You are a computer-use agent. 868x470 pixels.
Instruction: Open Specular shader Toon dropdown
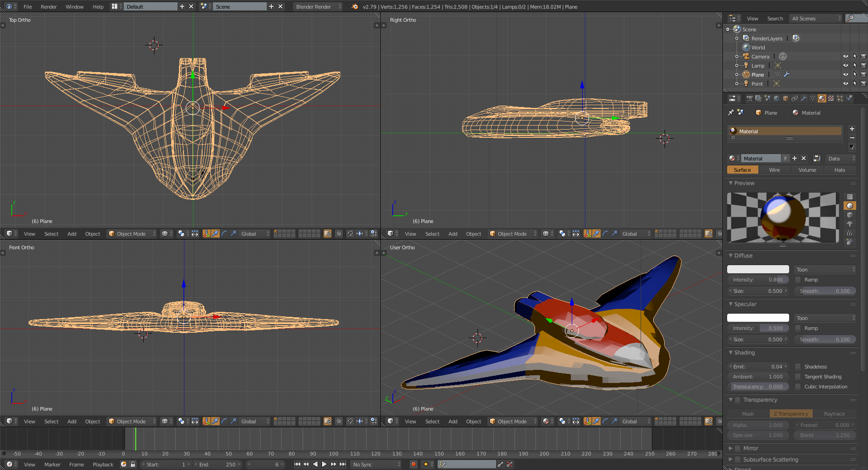(x=825, y=318)
